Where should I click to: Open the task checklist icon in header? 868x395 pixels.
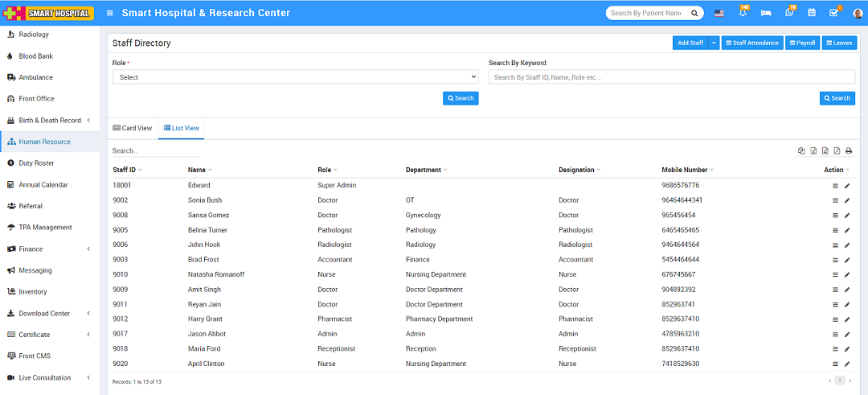pyautogui.click(x=833, y=13)
